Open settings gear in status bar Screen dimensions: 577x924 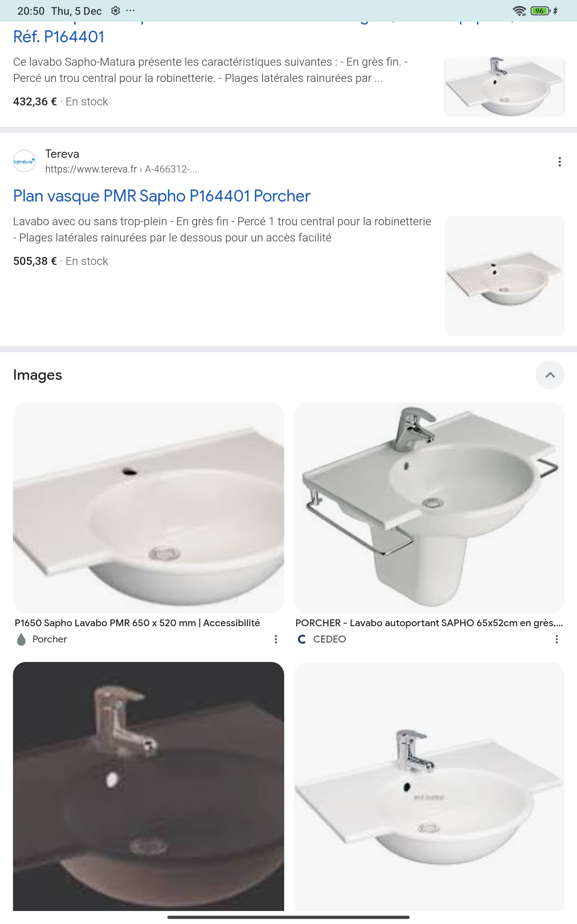tap(115, 11)
